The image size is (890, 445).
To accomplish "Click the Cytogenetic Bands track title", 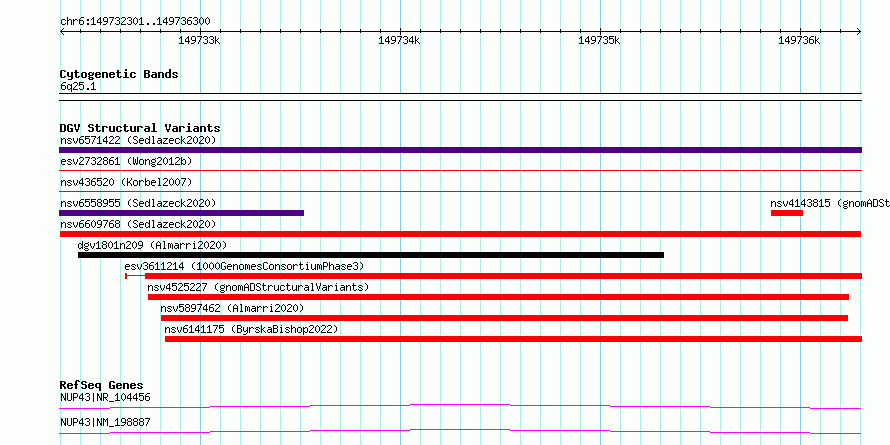I will click(119, 74).
